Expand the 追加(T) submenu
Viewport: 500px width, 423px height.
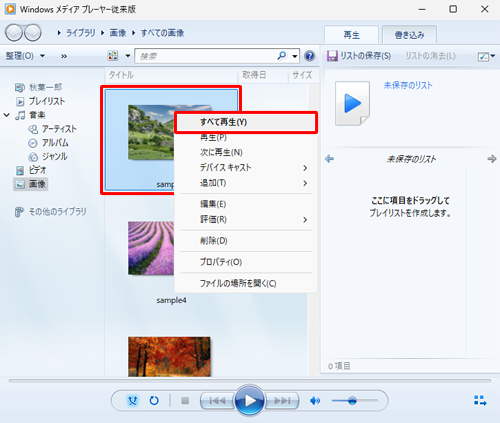click(305, 183)
